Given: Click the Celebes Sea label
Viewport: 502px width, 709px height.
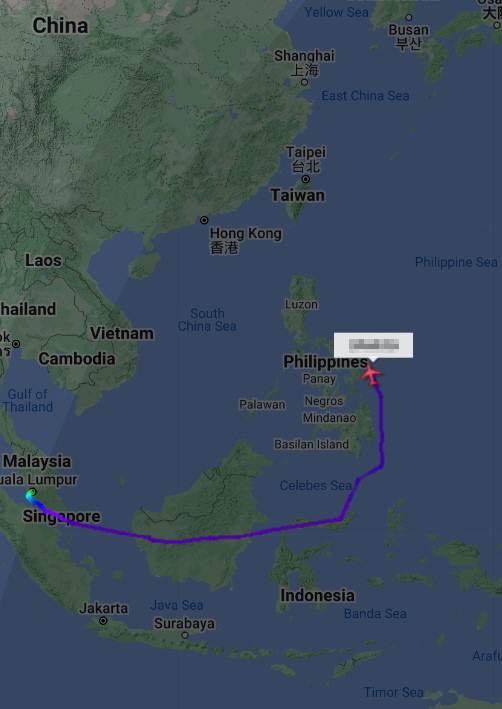Looking at the screenshot, I should pyautogui.click(x=316, y=486).
